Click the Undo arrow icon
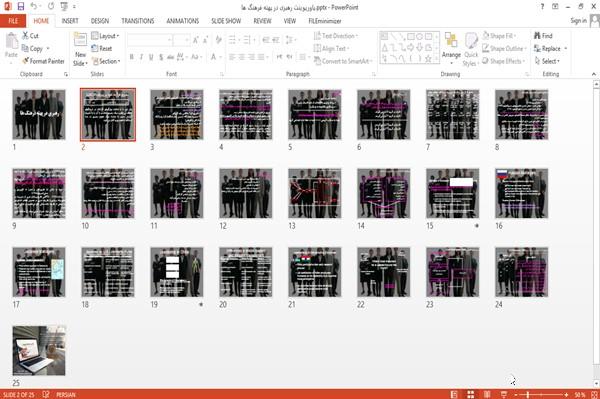This screenshot has height=399, width=600. [x=34, y=7]
